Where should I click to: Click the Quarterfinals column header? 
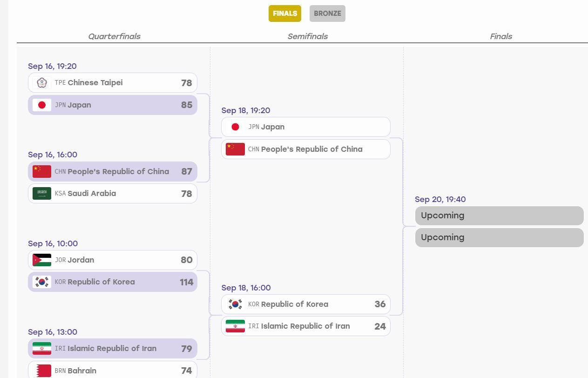pyautogui.click(x=114, y=36)
